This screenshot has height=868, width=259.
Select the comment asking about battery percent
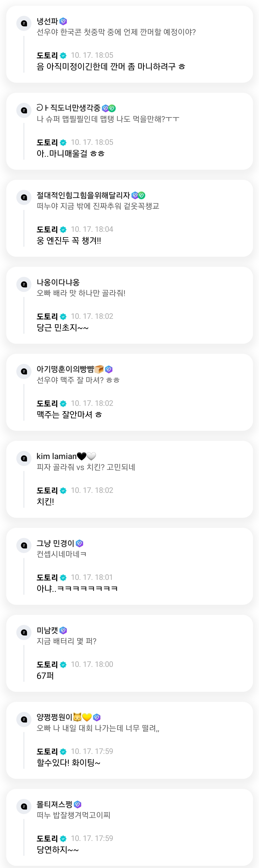click(x=66, y=641)
